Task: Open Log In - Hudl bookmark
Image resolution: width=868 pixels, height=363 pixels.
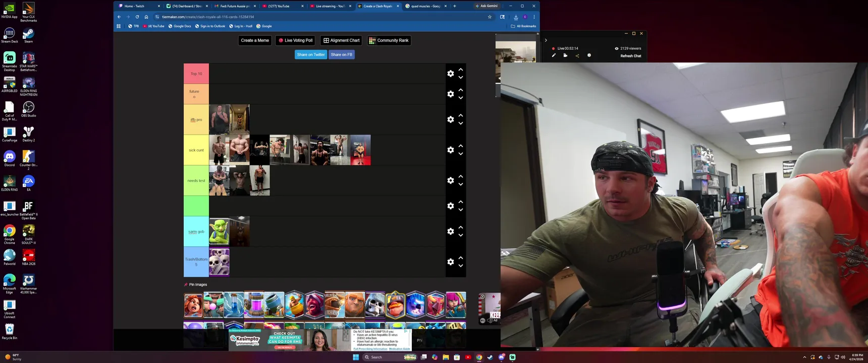Action: pos(241,26)
